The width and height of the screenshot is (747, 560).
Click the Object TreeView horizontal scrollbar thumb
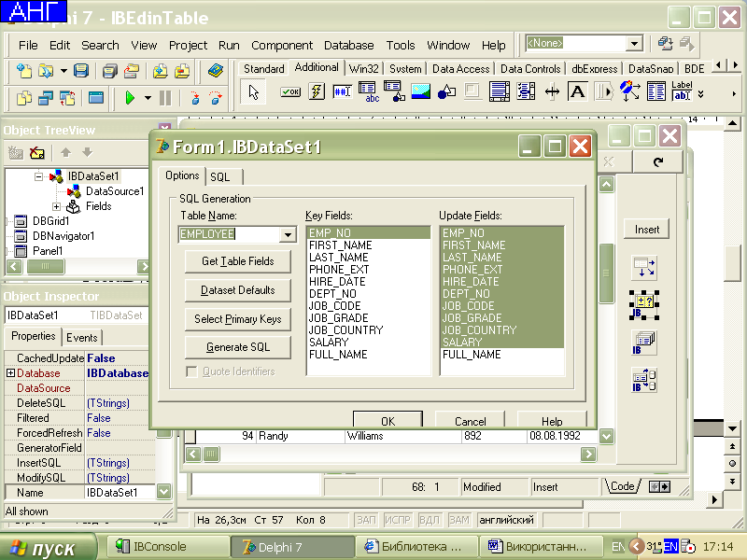pos(45,266)
